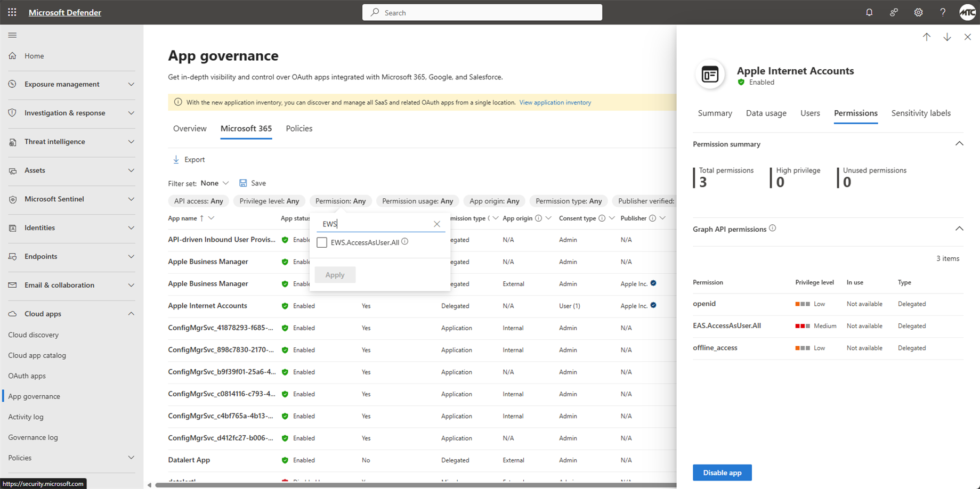The height and width of the screenshot is (489, 980).
Task: Open OAuth apps in sidebar
Action: (27, 376)
